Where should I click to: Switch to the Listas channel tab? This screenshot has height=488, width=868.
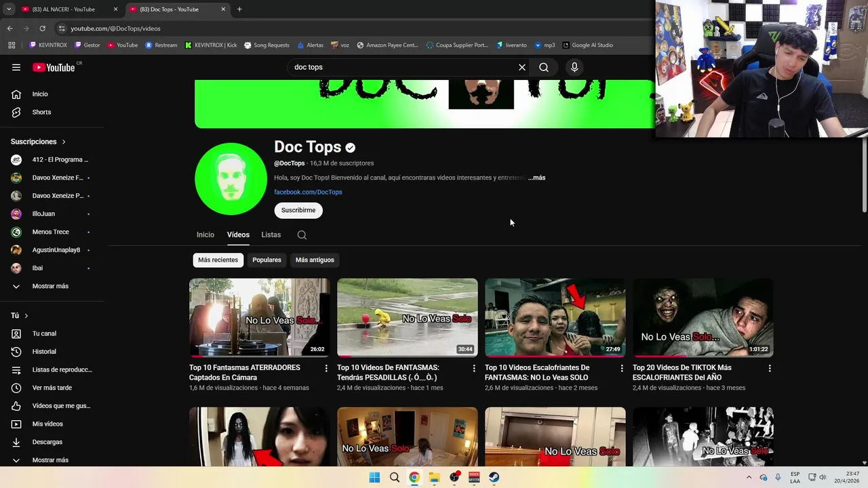[x=271, y=235]
